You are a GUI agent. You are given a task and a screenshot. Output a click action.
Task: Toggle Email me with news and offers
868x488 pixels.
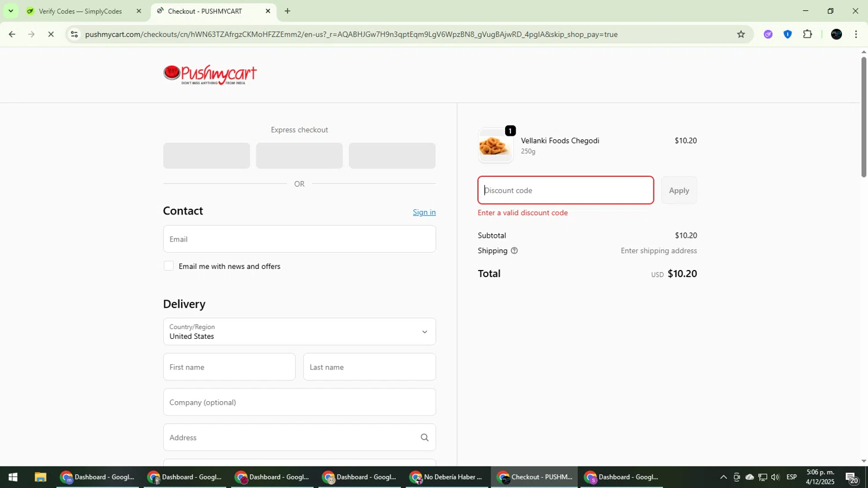pyautogui.click(x=168, y=266)
